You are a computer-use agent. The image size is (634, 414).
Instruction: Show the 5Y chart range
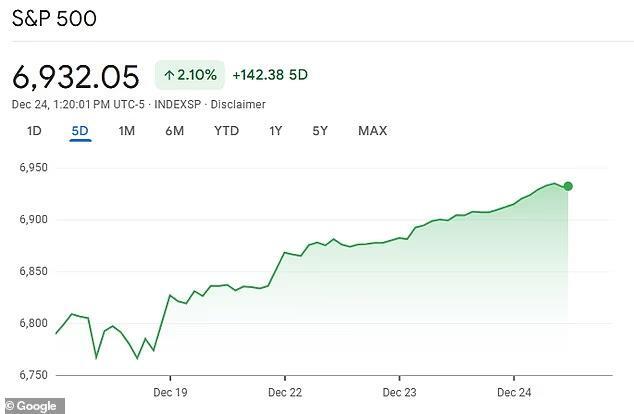pyautogui.click(x=320, y=131)
